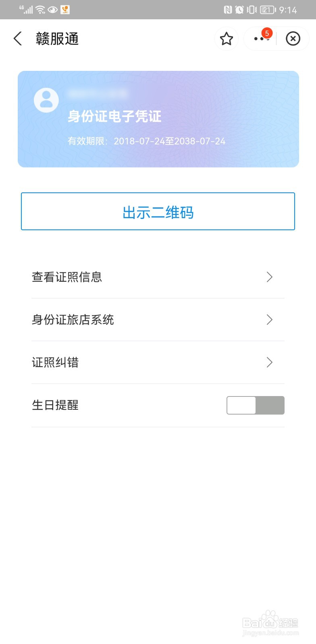The width and height of the screenshot is (316, 644).
Task: Tap the user avatar icon on card
Action: click(46, 100)
